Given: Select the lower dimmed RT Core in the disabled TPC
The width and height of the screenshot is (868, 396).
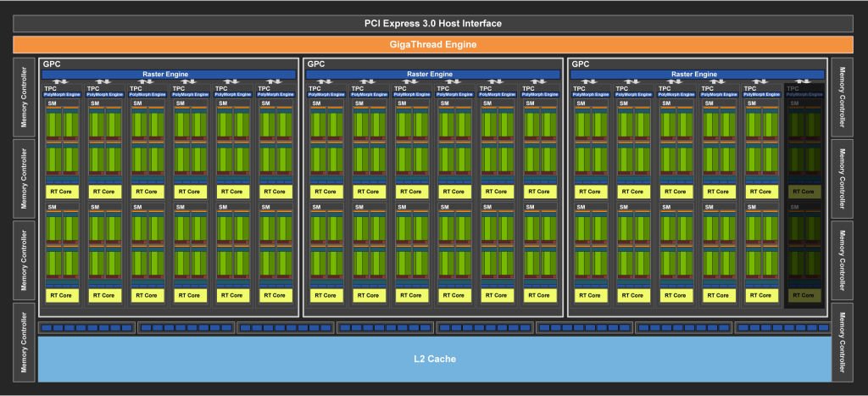Looking at the screenshot, I should pyautogui.click(x=804, y=295).
